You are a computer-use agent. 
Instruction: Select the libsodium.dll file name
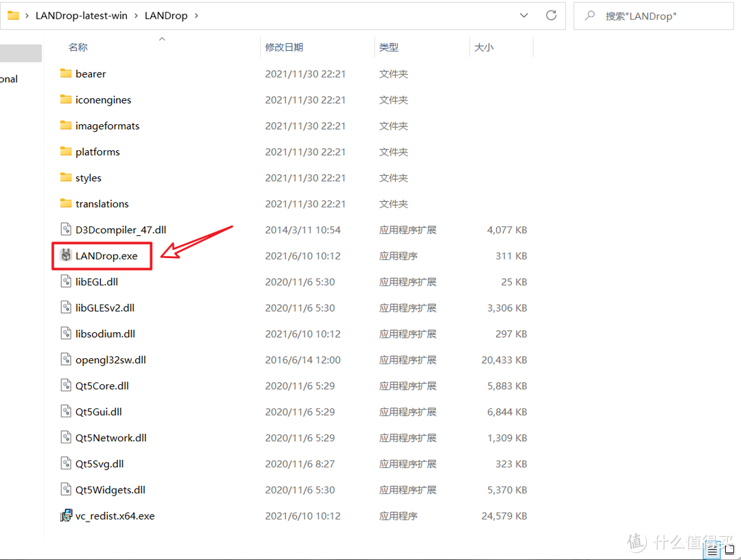106,334
